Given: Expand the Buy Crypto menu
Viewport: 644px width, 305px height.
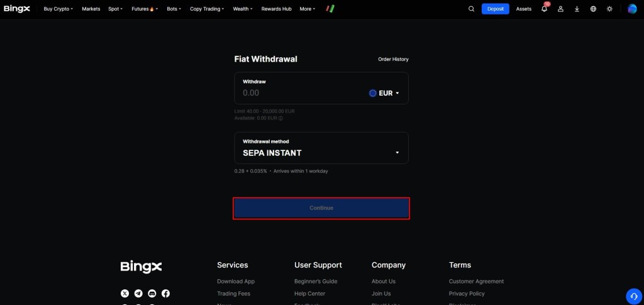Looking at the screenshot, I should click(x=58, y=9).
